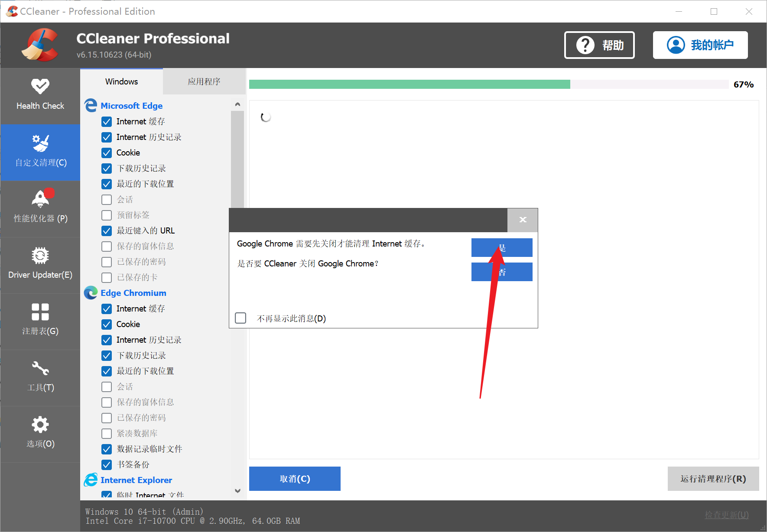The height and width of the screenshot is (532, 767).
Task: Open the Health Check heart icon
Action: click(40, 86)
